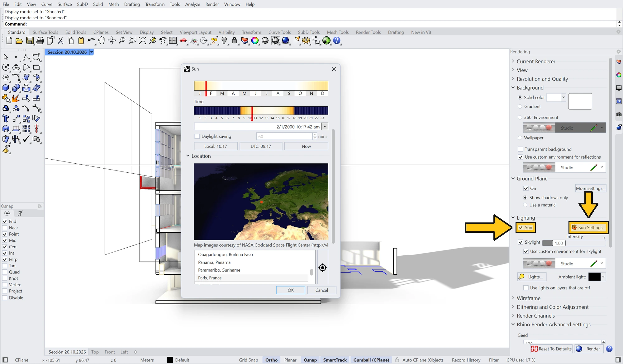
Task: Toggle the Daylight saving checkbox
Action: [197, 136]
